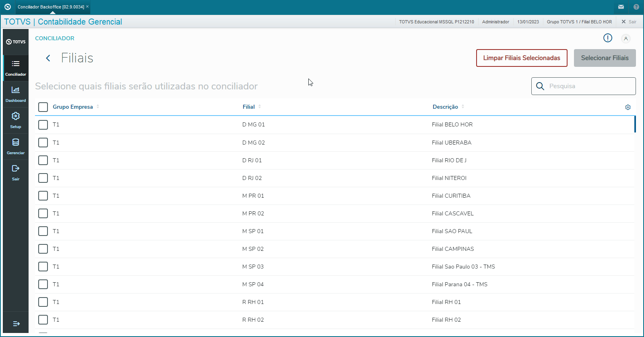Toggle the select-all checkbox in table header

43,107
